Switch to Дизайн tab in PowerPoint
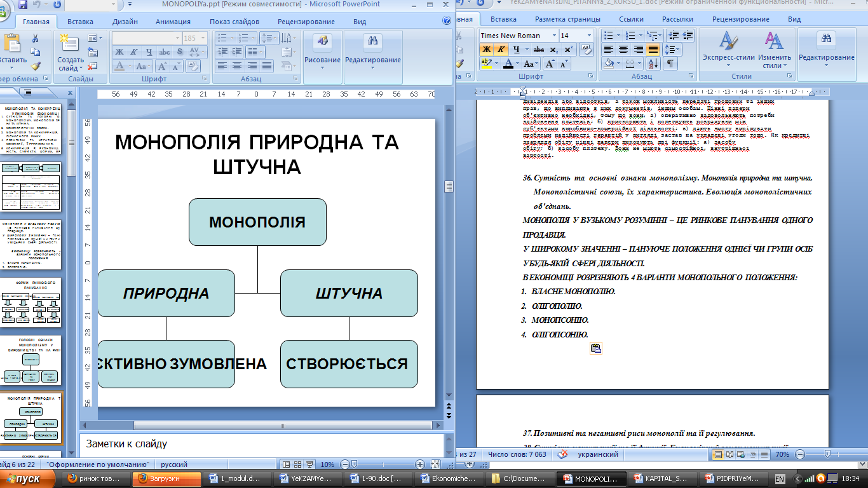 pyautogui.click(x=125, y=22)
